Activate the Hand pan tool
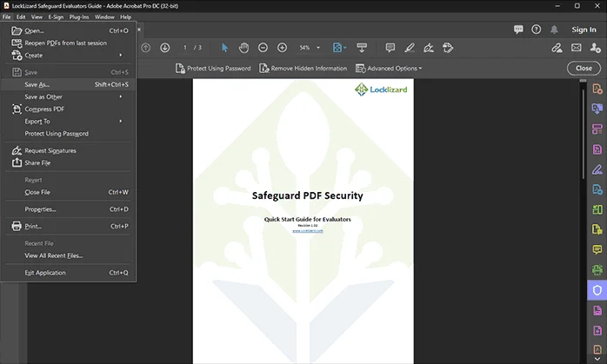The width and height of the screenshot is (607, 364). tap(244, 47)
